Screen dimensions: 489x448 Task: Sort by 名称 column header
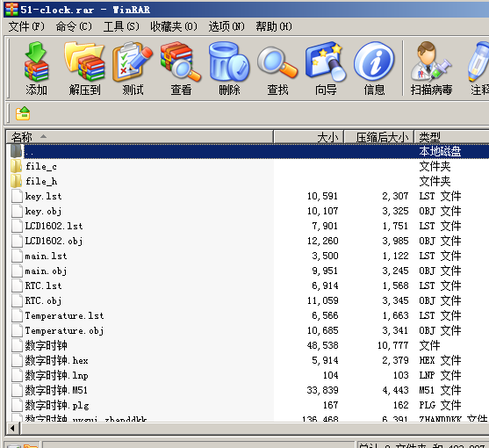coord(140,137)
